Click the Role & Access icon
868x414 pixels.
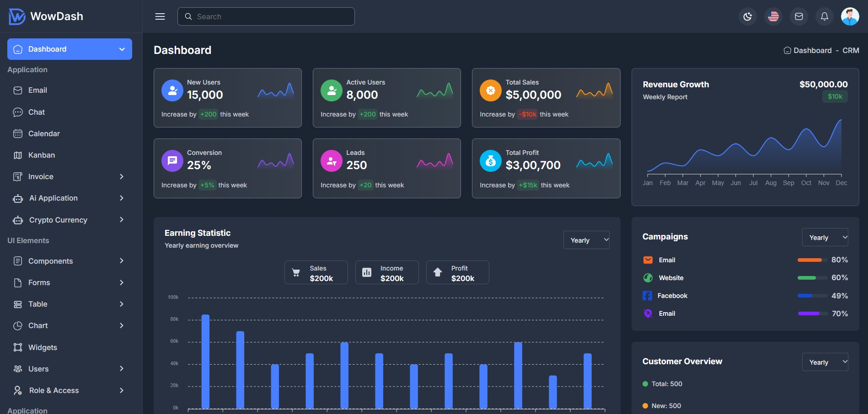pyautogui.click(x=18, y=390)
